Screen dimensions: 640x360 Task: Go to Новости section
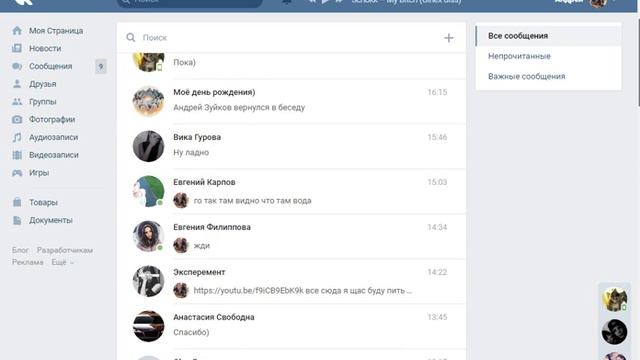[x=45, y=48]
